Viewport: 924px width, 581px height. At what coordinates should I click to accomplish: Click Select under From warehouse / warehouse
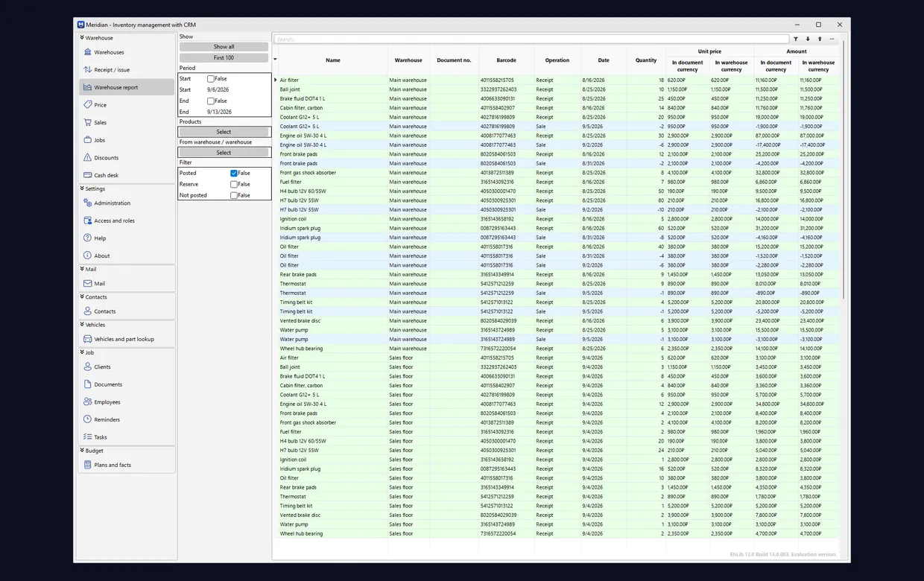[x=224, y=153]
